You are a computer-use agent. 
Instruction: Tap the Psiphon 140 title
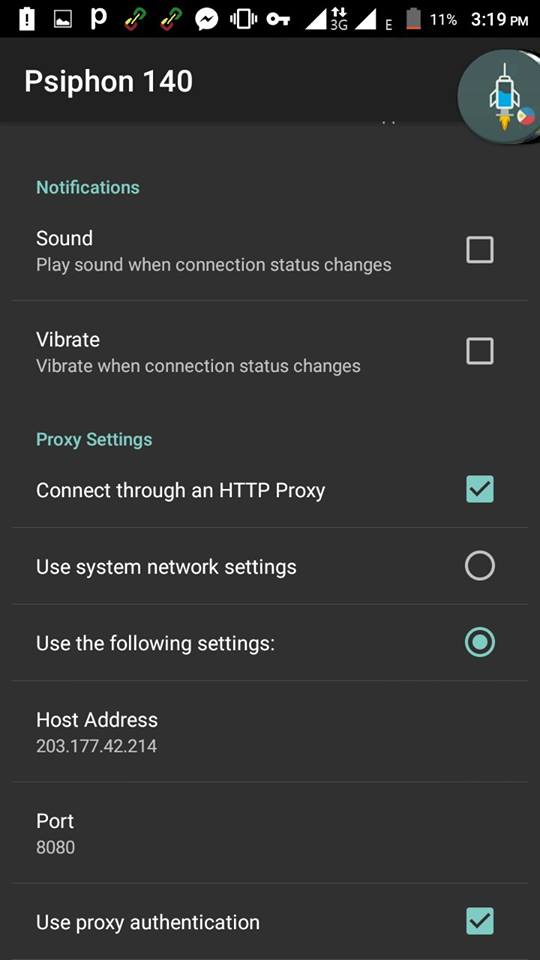[x=108, y=81]
